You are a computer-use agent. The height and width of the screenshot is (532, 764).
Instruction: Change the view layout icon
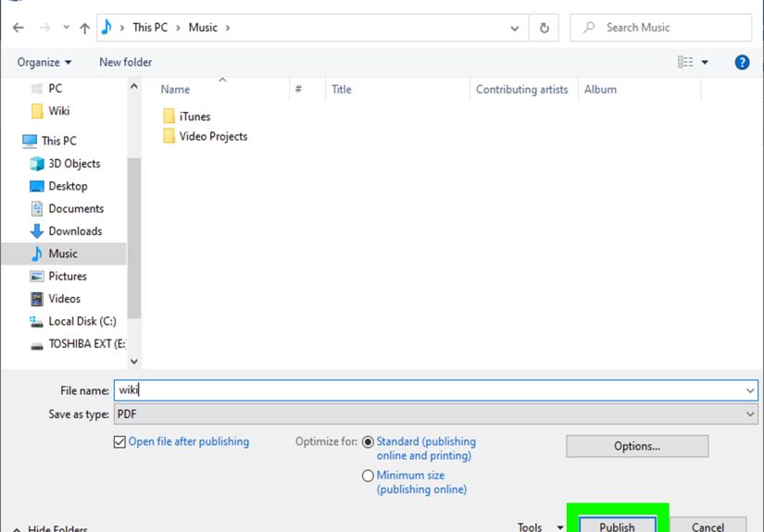pyautogui.click(x=685, y=62)
